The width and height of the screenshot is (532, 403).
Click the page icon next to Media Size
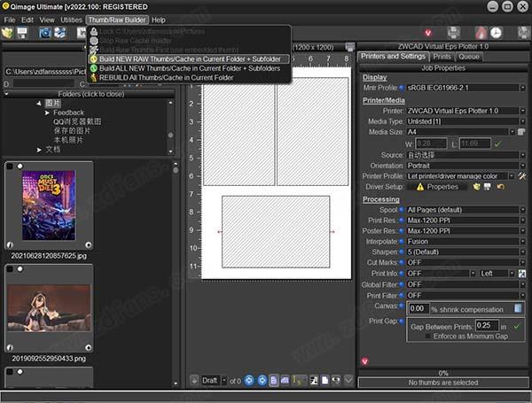pos(522,132)
